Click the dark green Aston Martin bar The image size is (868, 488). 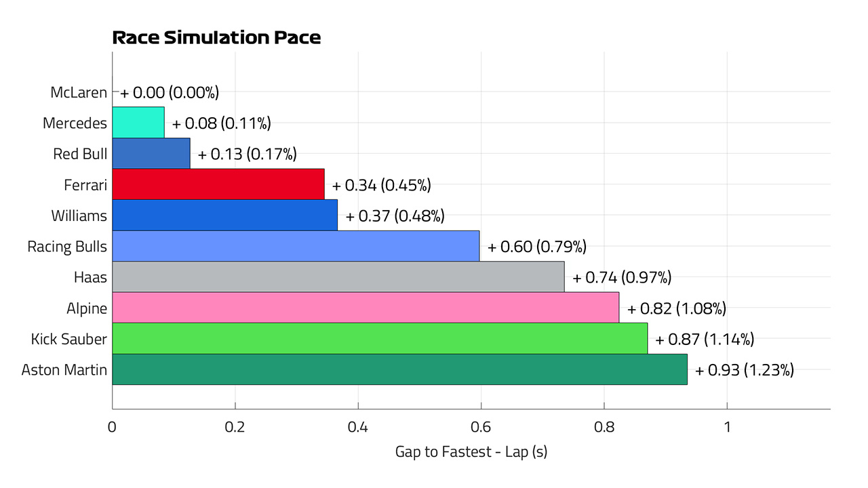(400, 369)
